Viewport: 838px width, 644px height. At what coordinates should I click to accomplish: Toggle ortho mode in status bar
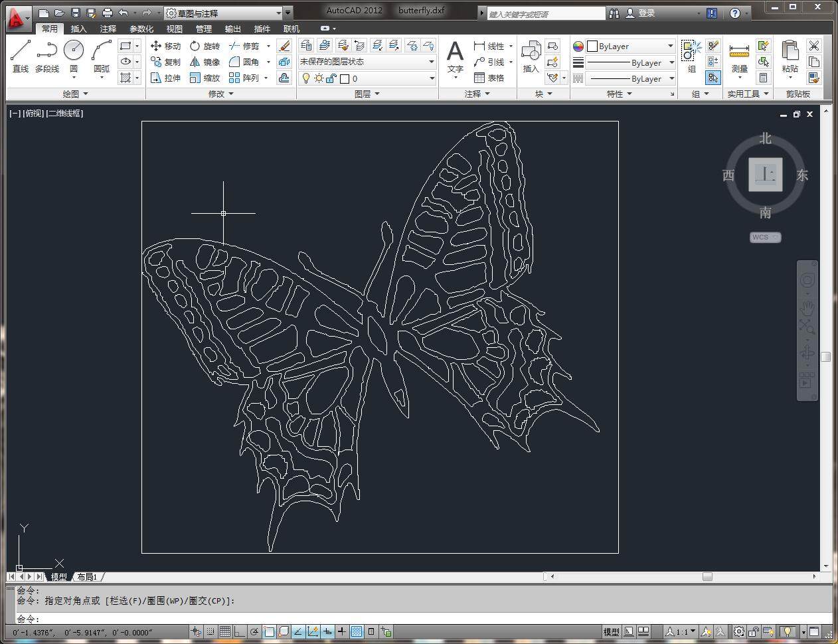click(x=240, y=632)
